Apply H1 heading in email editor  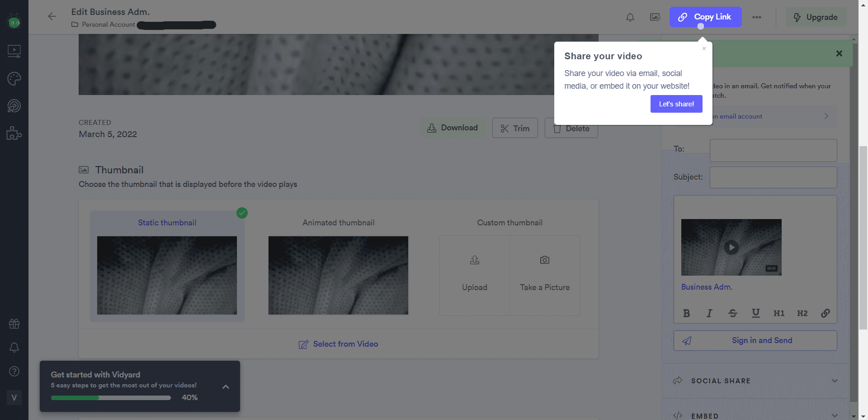pos(779,313)
